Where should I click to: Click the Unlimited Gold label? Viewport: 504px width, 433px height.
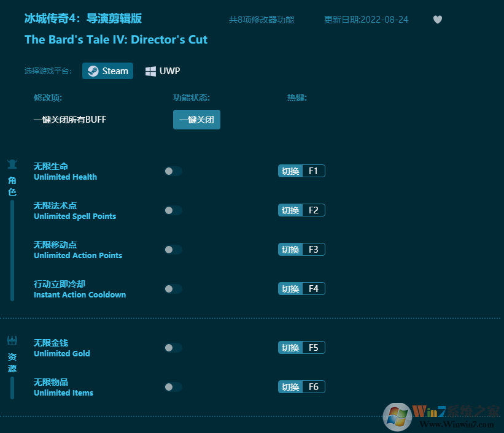coord(62,353)
